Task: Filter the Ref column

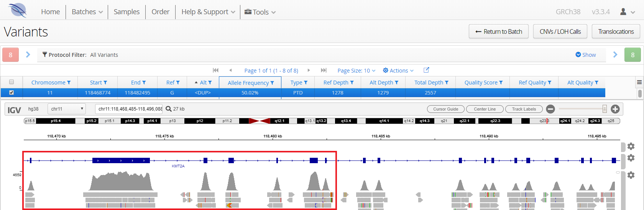Action: point(178,83)
